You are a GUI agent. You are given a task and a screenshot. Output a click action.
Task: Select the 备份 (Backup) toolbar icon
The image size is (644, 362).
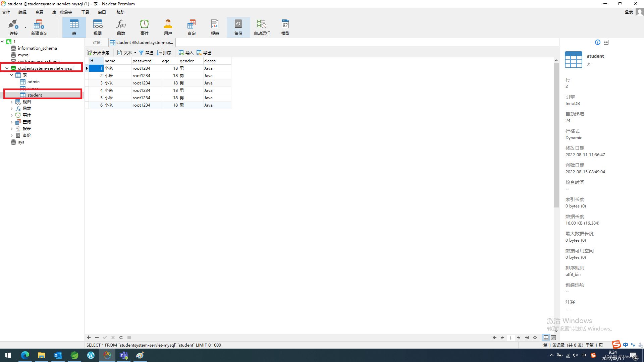coord(238,27)
